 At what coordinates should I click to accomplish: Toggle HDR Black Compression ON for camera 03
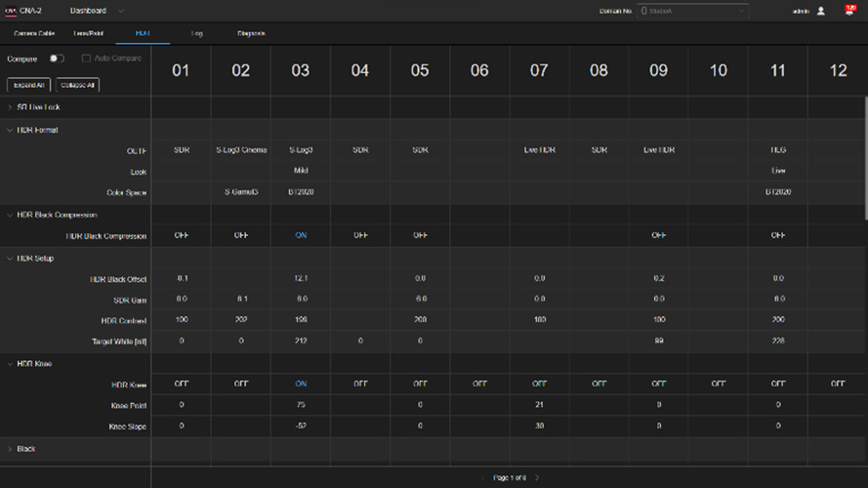click(301, 235)
